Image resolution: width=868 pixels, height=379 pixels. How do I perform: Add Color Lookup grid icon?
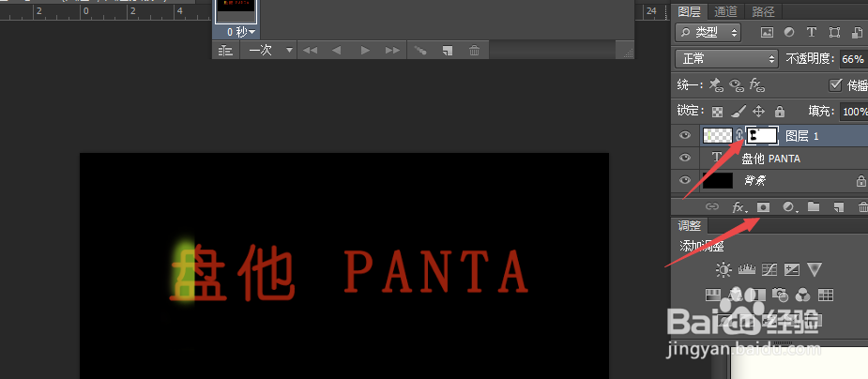(x=826, y=295)
